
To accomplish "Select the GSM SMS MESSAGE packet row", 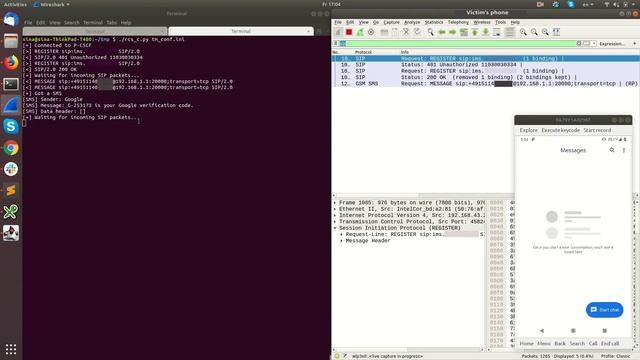I will (x=486, y=83).
